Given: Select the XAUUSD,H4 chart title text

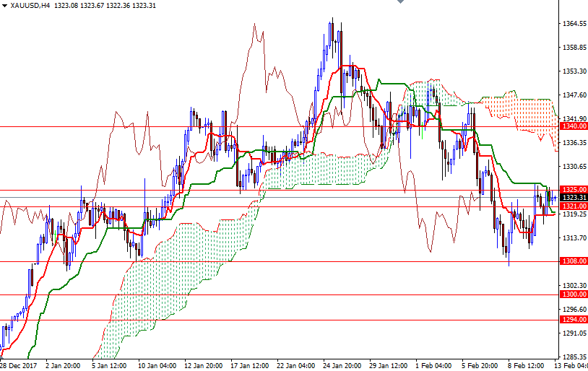Looking at the screenshot, I should click(x=31, y=6).
